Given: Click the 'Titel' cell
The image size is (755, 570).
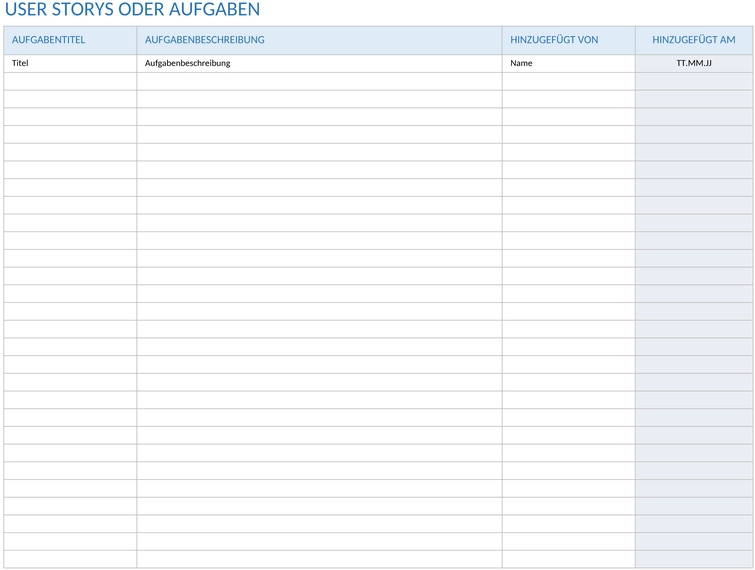Looking at the screenshot, I should tap(70, 64).
